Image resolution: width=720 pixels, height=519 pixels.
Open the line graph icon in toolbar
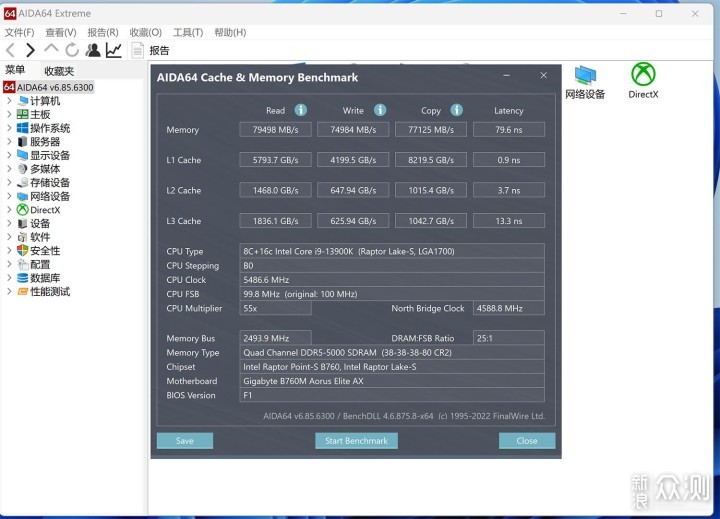point(113,50)
